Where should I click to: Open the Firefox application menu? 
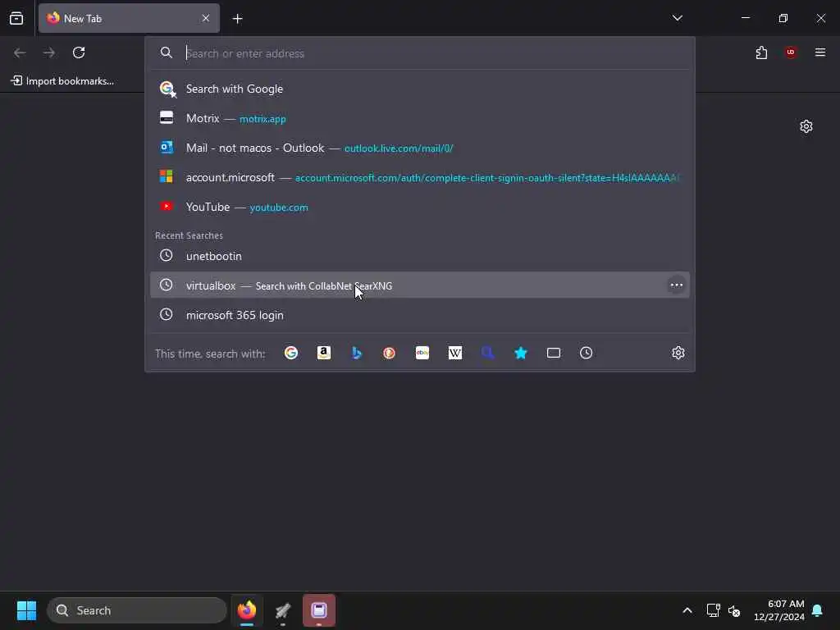pos(820,52)
